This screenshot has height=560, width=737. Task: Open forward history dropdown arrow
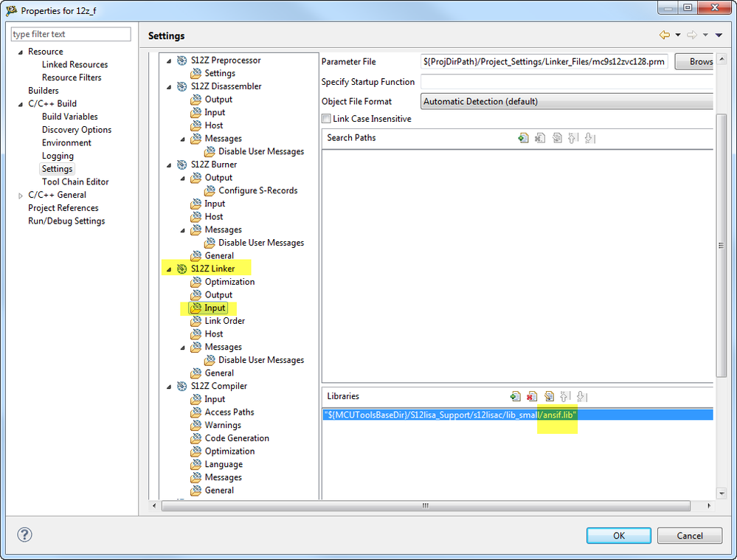point(705,35)
